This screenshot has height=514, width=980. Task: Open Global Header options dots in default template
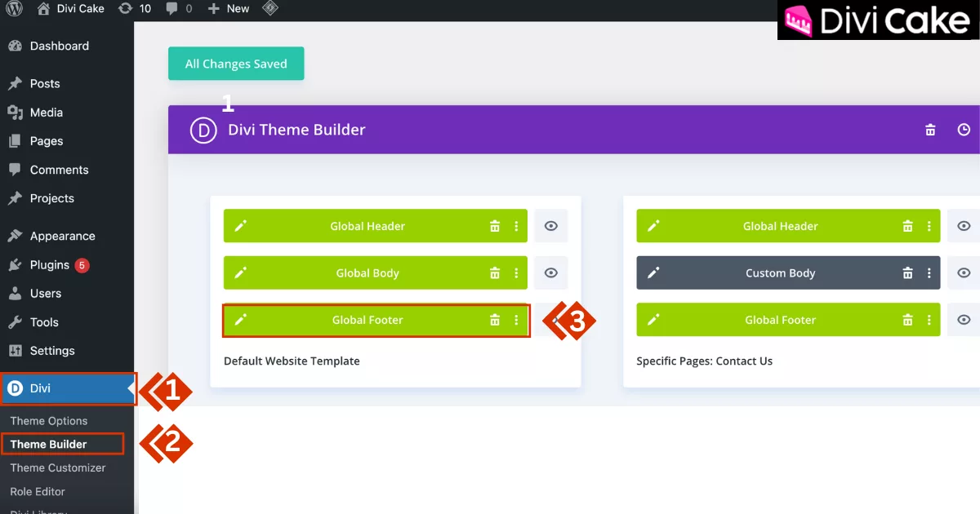coord(516,226)
